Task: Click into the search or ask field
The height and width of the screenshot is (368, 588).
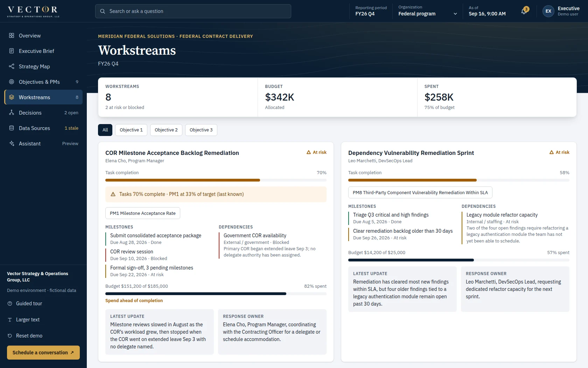Action: coord(193,11)
